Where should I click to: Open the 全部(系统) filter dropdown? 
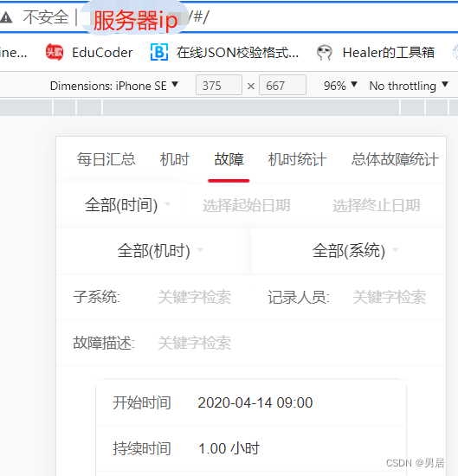pyautogui.click(x=355, y=251)
